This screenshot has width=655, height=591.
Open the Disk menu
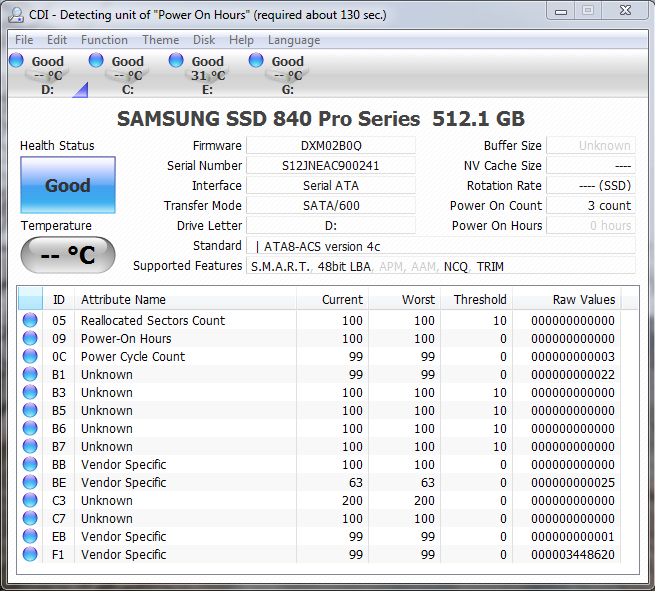click(204, 40)
